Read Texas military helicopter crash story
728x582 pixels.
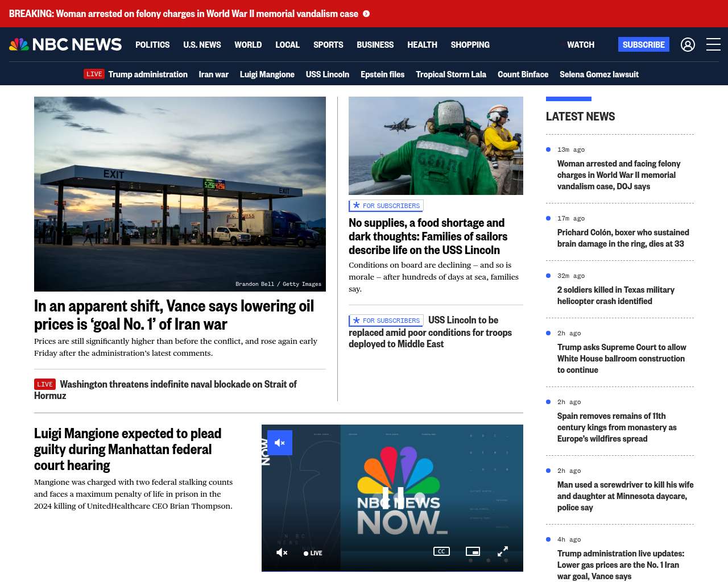pyautogui.click(x=616, y=296)
